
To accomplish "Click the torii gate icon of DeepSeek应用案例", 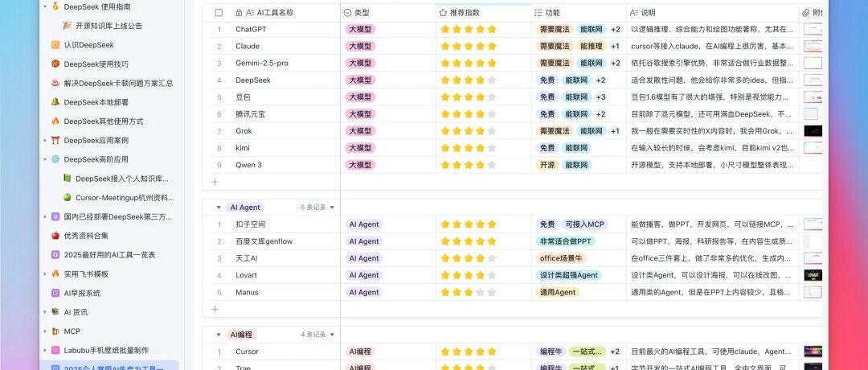I will (x=55, y=140).
